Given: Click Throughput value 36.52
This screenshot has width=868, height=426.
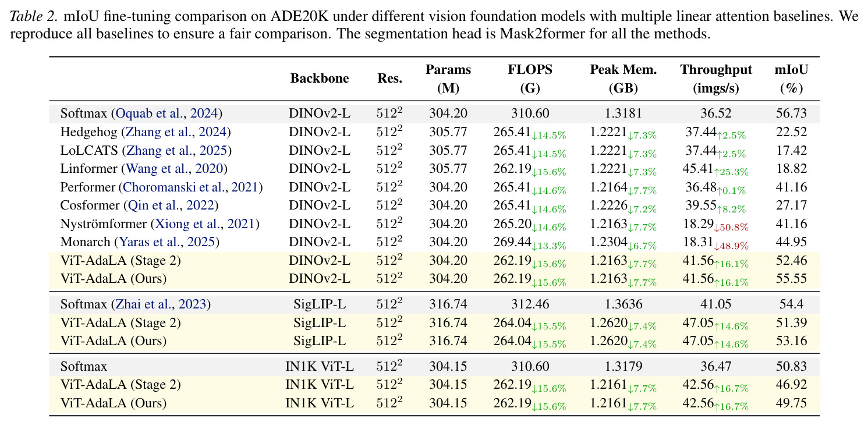Looking at the screenshot, I should pyautogui.click(x=717, y=113).
